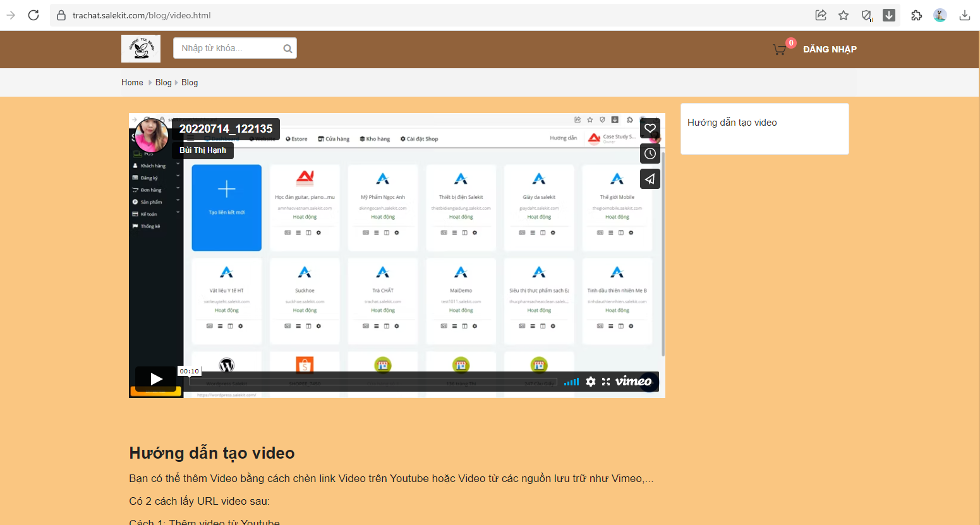Click the ĐĂNG NHẬP login link
Image resolution: width=980 pixels, height=525 pixels.
830,49
